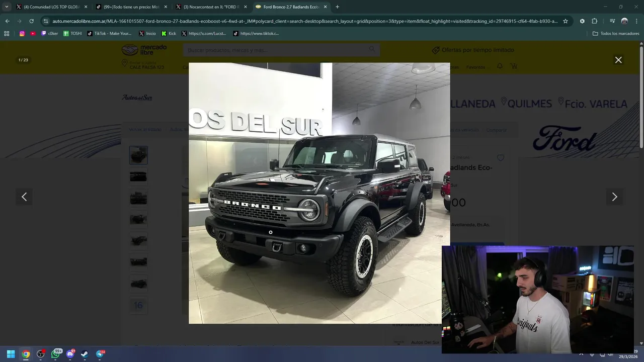The image size is (644, 362).
Task: Select the second gallery thumbnail
Action: point(138,176)
